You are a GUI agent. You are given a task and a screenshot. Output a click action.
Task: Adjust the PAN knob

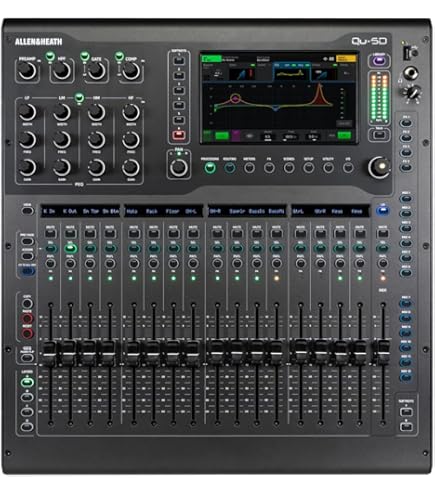pos(179,167)
